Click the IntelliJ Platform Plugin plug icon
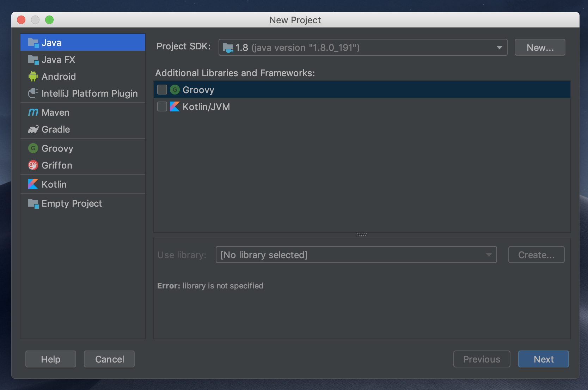588x390 pixels. point(33,93)
